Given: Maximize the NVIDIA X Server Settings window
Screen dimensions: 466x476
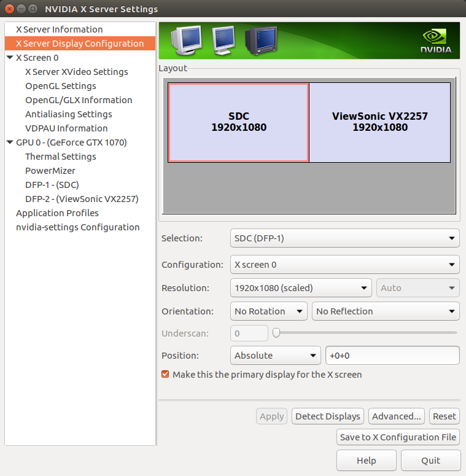Looking at the screenshot, I should pyautogui.click(x=33, y=9).
